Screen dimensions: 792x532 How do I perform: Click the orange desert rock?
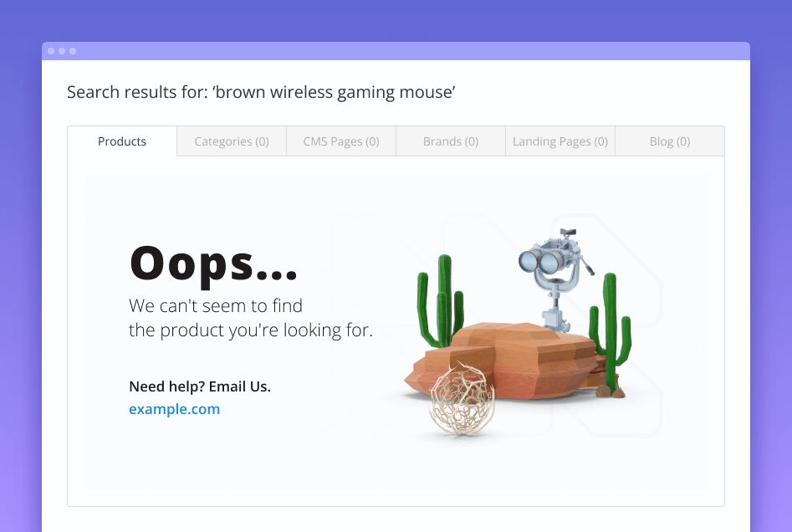coord(505,361)
